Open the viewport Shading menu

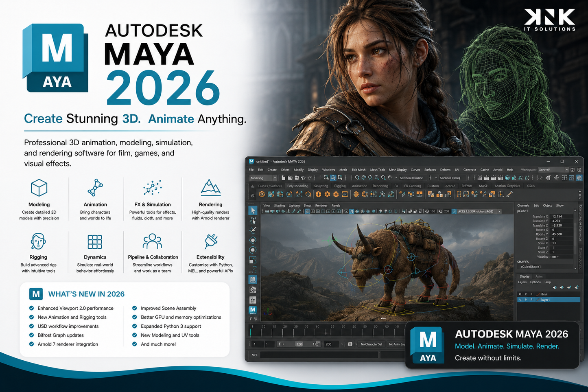point(280,206)
